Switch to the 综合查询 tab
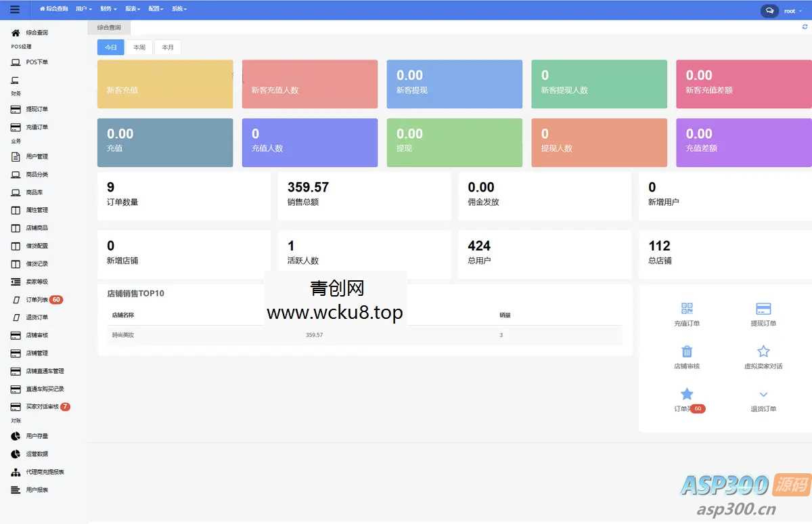This screenshot has height=524, width=812. [x=109, y=27]
